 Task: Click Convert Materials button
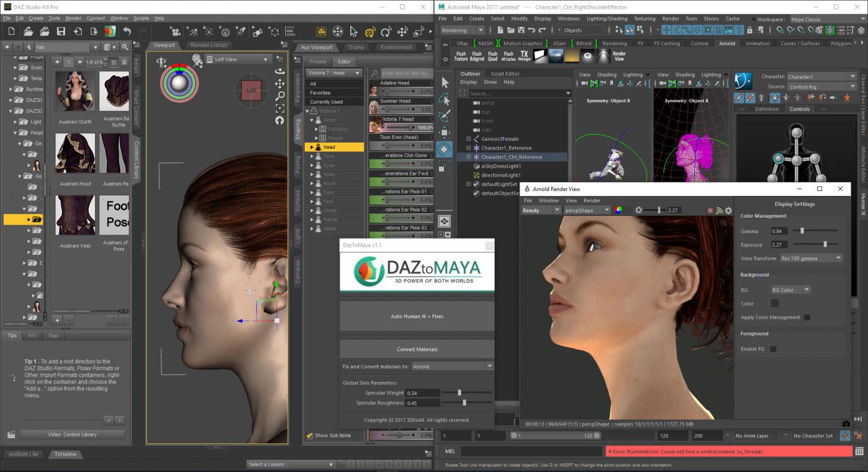pyautogui.click(x=417, y=349)
